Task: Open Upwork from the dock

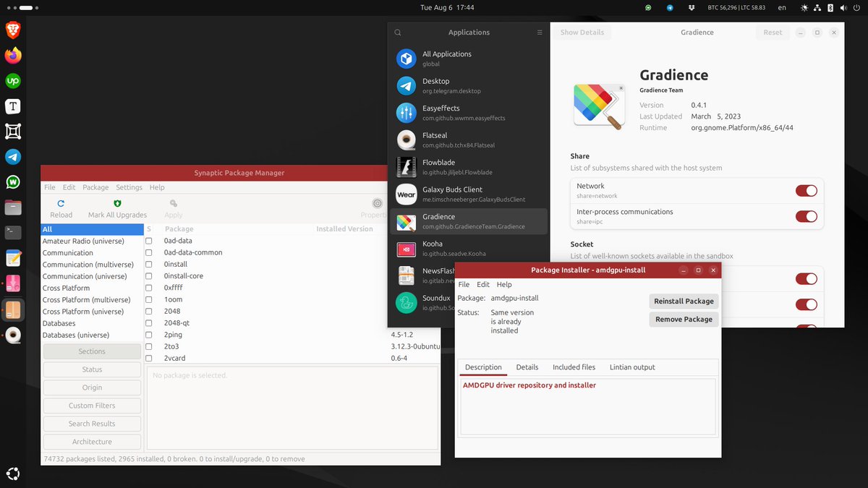Action: click(x=13, y=81)
